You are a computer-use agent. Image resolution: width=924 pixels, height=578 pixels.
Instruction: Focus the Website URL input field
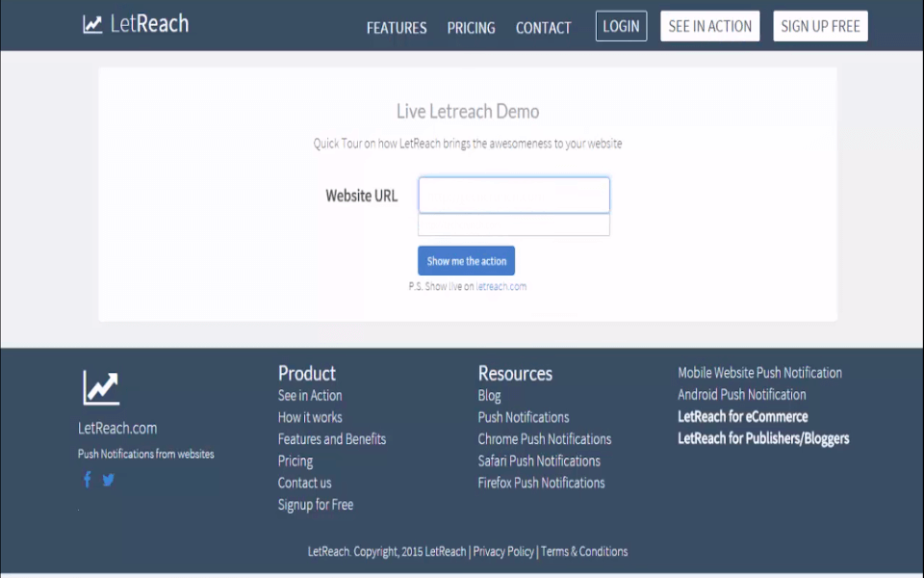514,196
